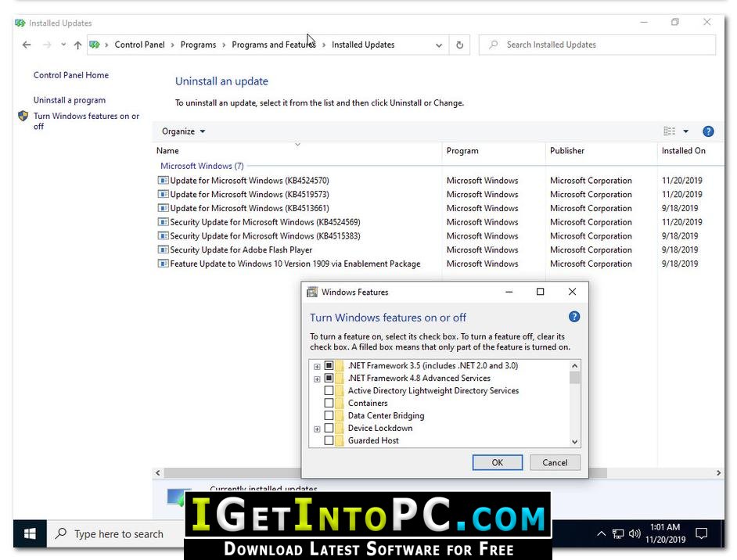The width and height of the screenshot is (737, 560).
Task: Toggle .NET Framework 4.8 Advanced Services checkbox
Action: point(329,379)
